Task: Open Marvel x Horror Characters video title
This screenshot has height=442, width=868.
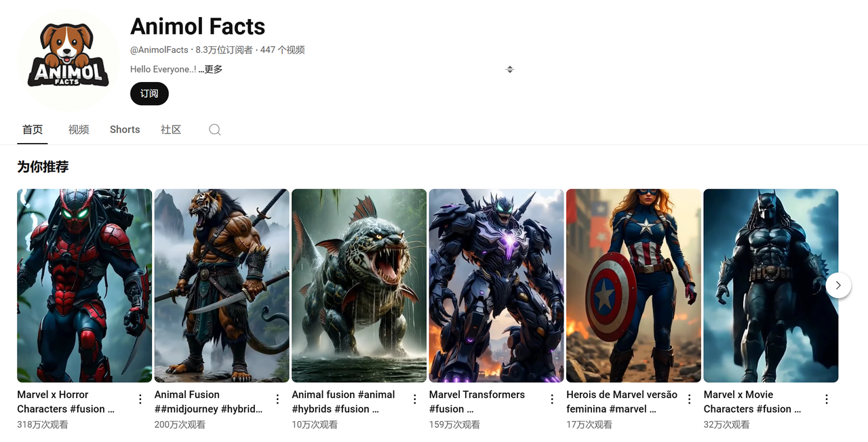Action: (x=66, y=401)
